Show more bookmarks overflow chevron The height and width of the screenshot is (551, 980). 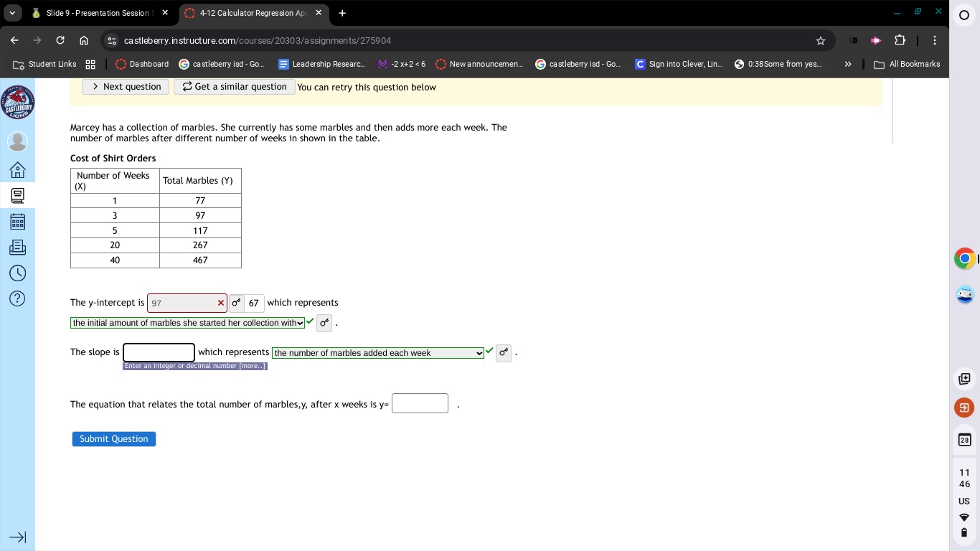point(848,64)
